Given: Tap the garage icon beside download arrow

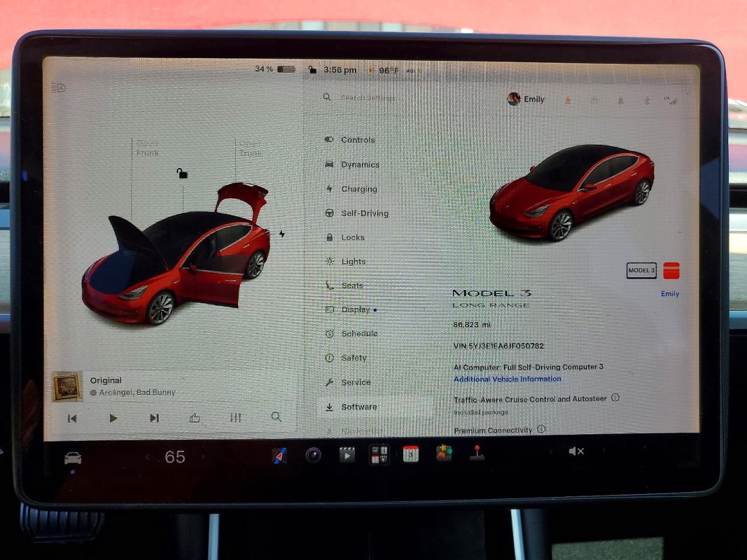Looking at the screenshot, I should [594, 101].
